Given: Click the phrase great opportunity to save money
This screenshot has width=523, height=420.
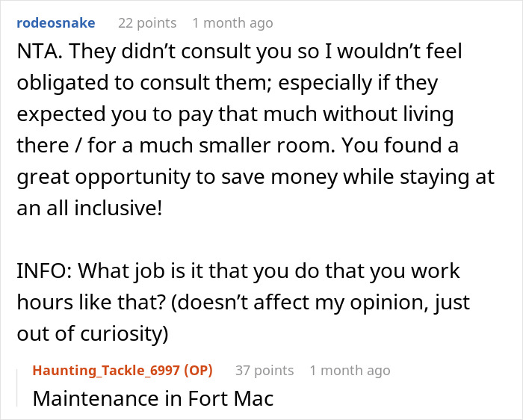Looking at the screenshot, I should point(178,177).
